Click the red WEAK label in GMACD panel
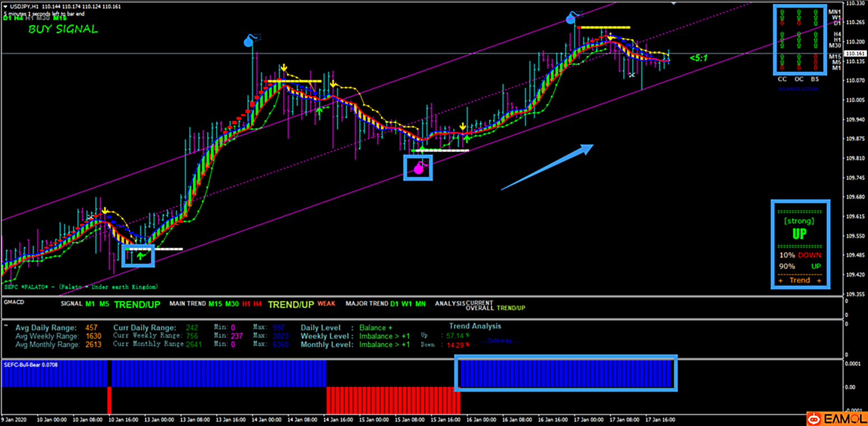This screenshot has width=868, height=426. (x=326, y=303)
